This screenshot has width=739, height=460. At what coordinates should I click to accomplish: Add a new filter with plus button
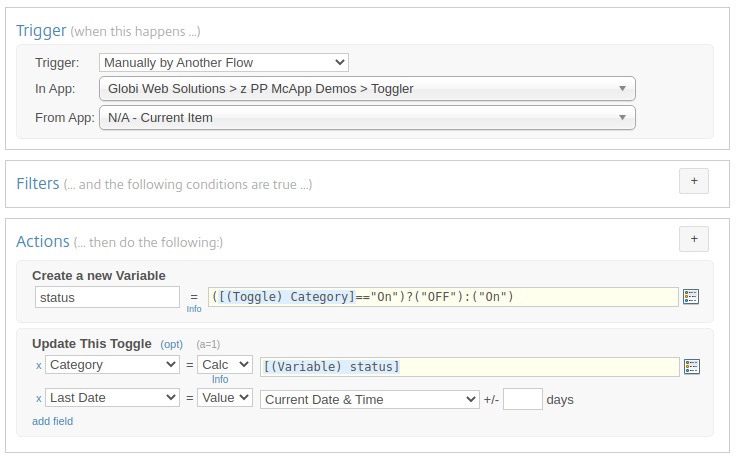[694, 181]
